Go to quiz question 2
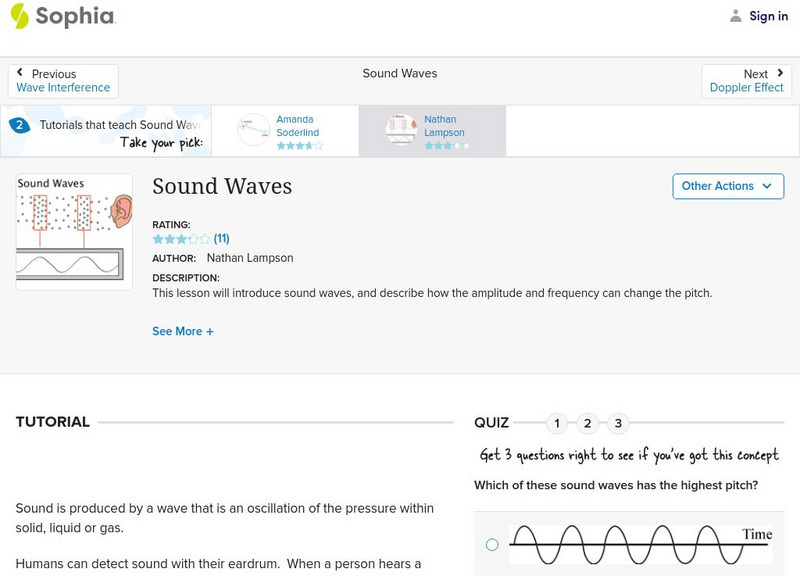The height and width of the screenshot is (576, 800). click(x=588, y=423)
